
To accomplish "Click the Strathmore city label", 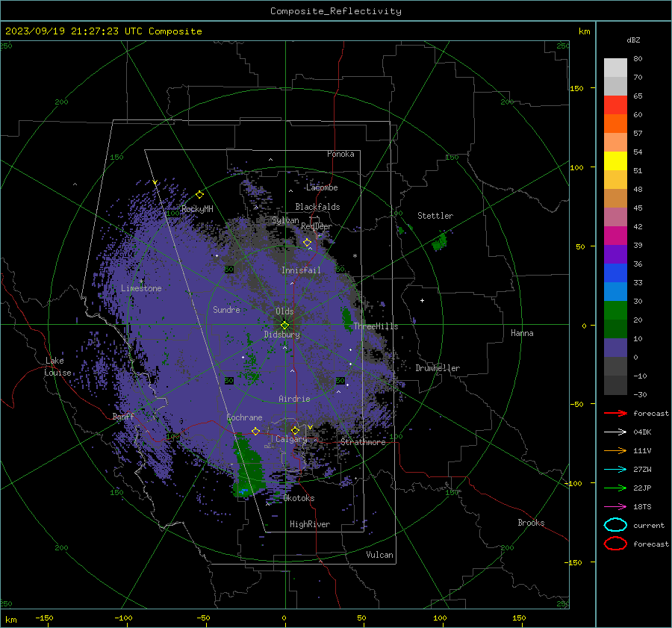I will 363,442.
